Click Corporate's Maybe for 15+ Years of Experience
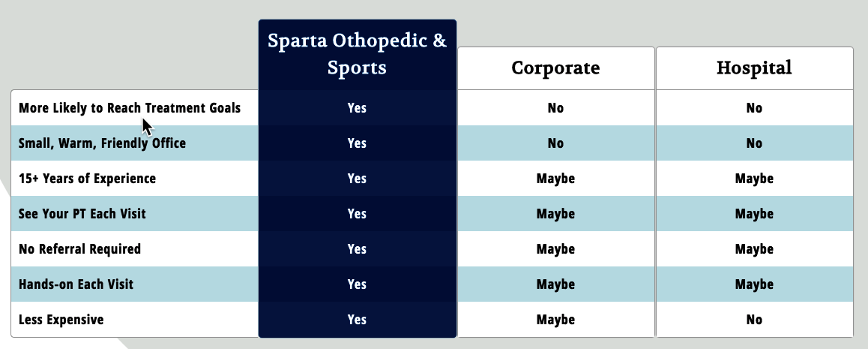This screenshot has width=868, height=349. (x=555, y=179)
